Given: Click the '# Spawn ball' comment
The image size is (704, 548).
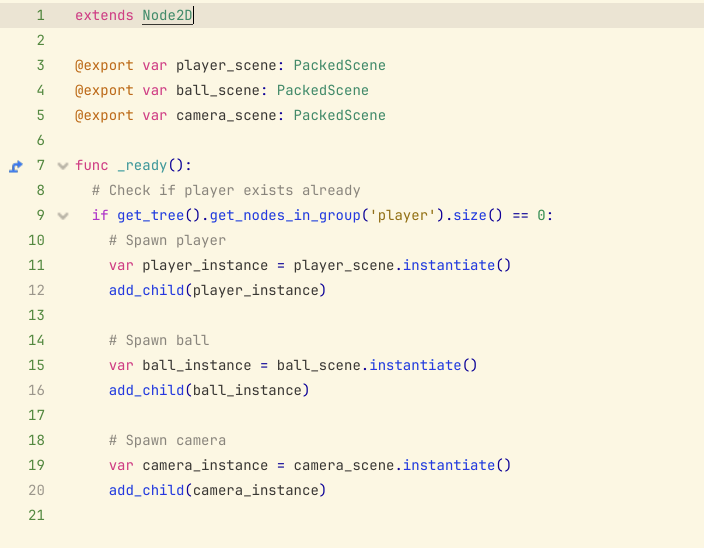Looking at the screenshot, I should 159,341.
